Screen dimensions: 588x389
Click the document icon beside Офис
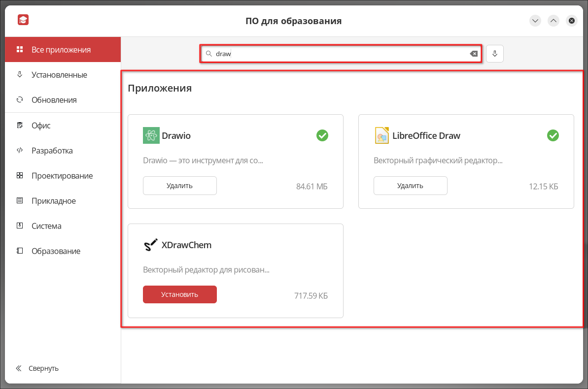tap(20, 125)
